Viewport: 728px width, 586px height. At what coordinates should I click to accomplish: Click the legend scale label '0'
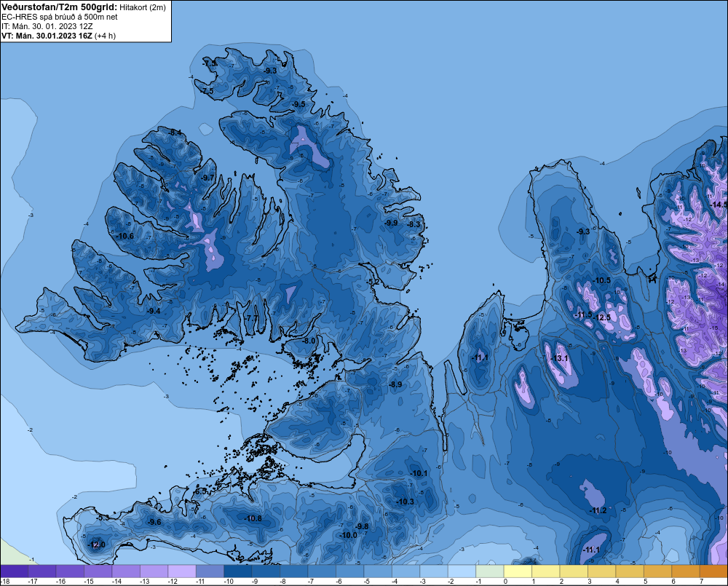(x=506, y=582)
